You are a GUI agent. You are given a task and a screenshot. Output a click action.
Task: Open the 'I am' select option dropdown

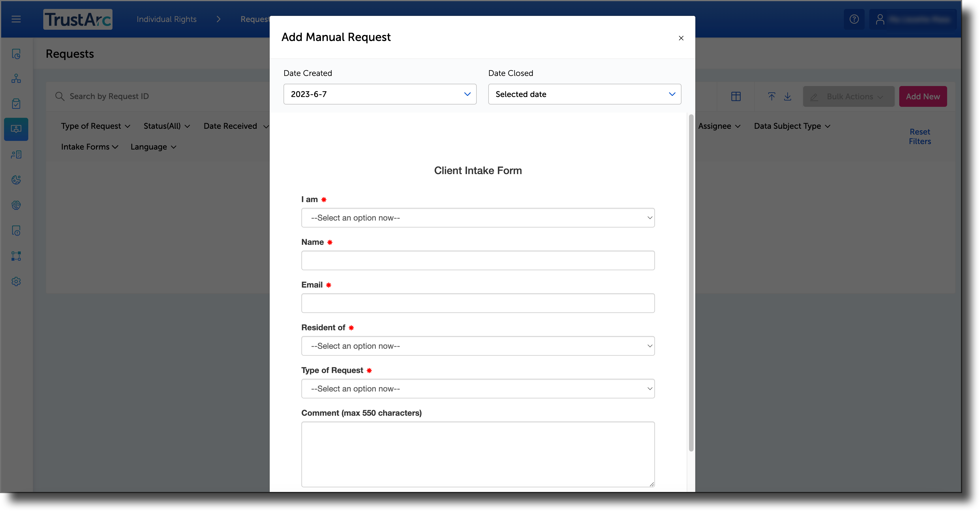[x=478, y=217]
